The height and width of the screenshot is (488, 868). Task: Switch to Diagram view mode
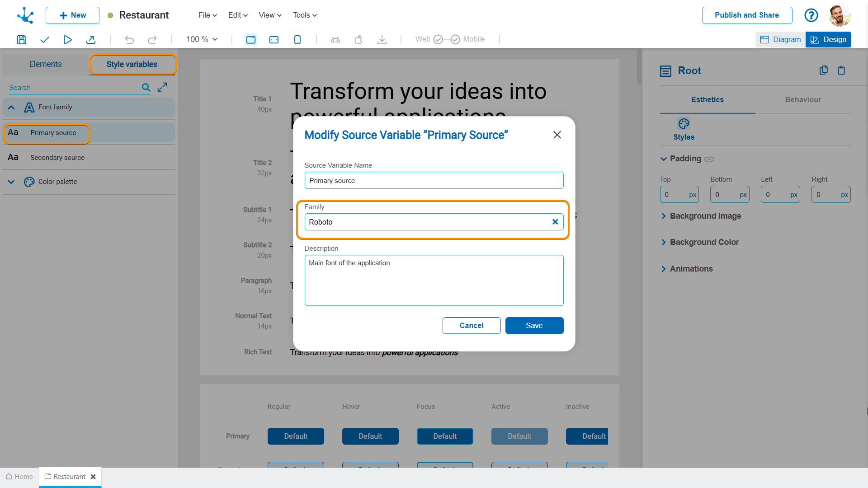click(781, 40)
